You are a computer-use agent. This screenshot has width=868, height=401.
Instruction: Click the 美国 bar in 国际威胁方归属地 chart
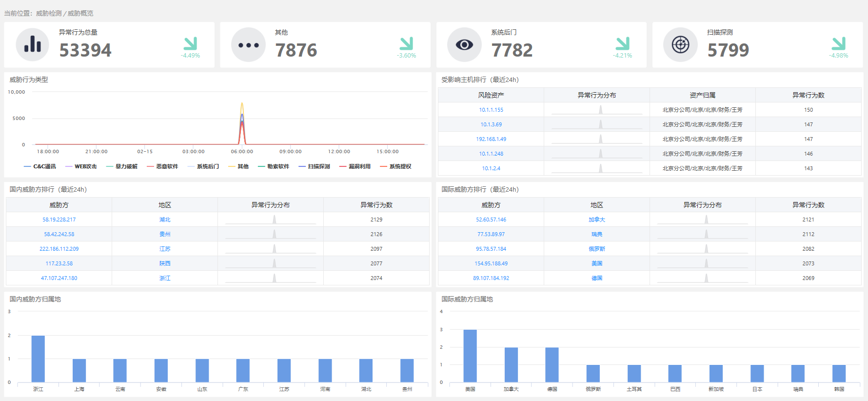tap(470, 356)
